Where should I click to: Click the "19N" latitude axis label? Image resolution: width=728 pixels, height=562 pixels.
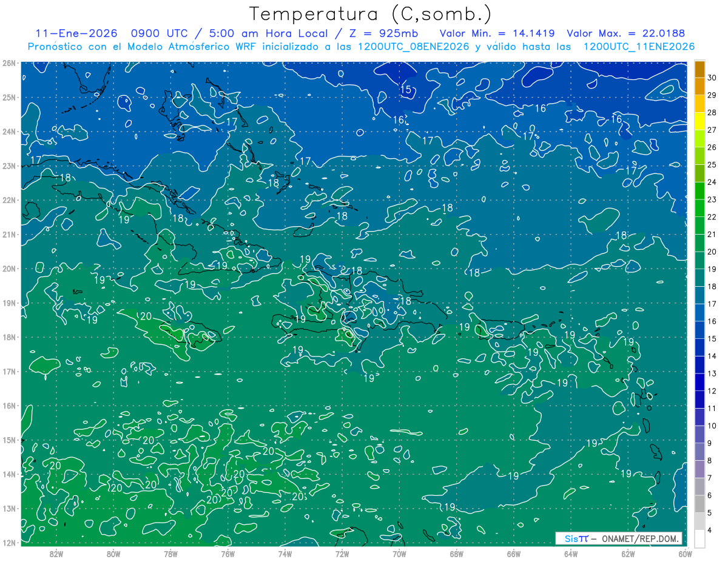tap(8, 303)
